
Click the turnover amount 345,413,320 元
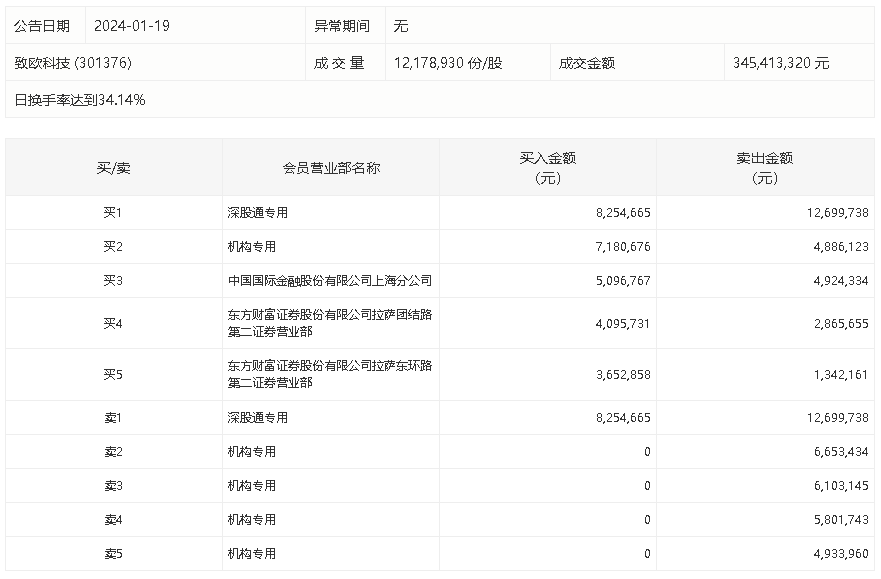(x=781, y=63)
